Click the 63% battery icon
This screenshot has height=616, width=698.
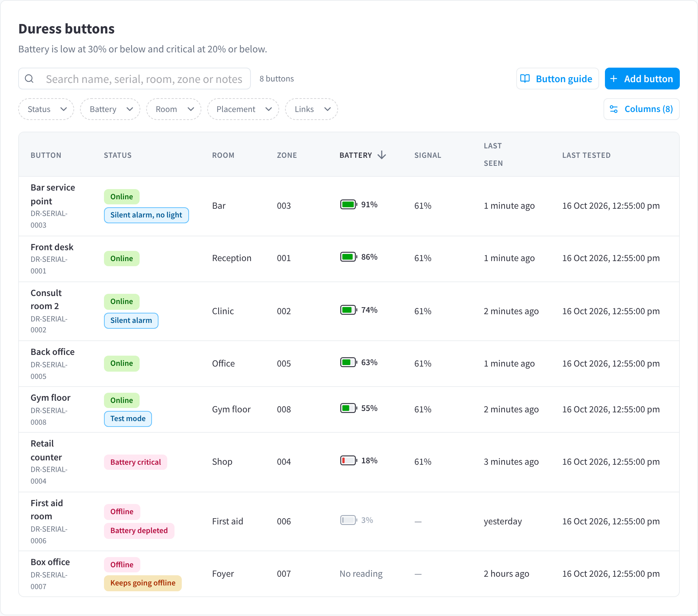(x=349, y=362)
